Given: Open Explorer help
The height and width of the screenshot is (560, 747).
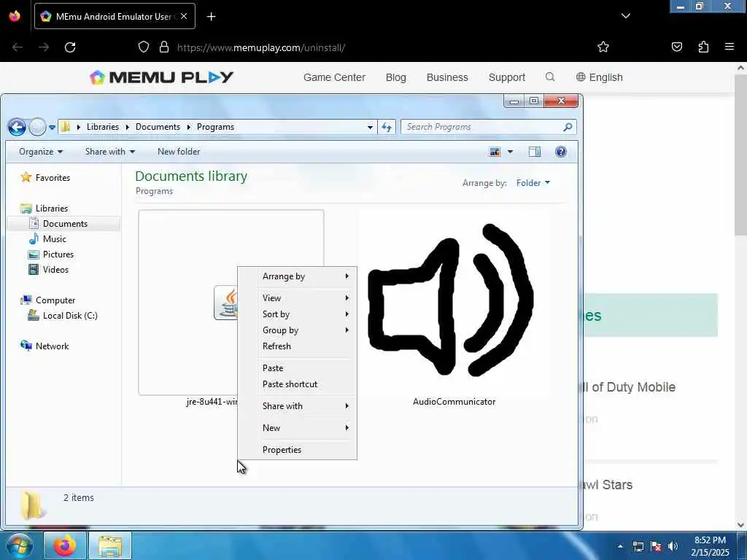Looking at the screenshot, I should click(x=561, y=152).
